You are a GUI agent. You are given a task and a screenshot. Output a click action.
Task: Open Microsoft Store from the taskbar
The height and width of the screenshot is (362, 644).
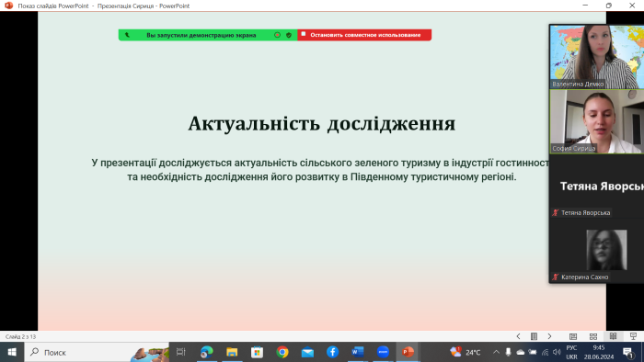click(257, 352)
